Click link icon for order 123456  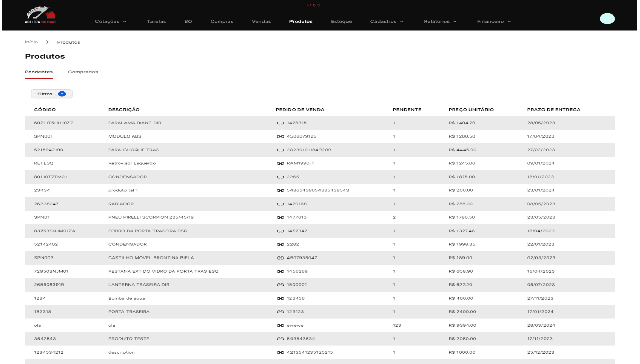280,298
